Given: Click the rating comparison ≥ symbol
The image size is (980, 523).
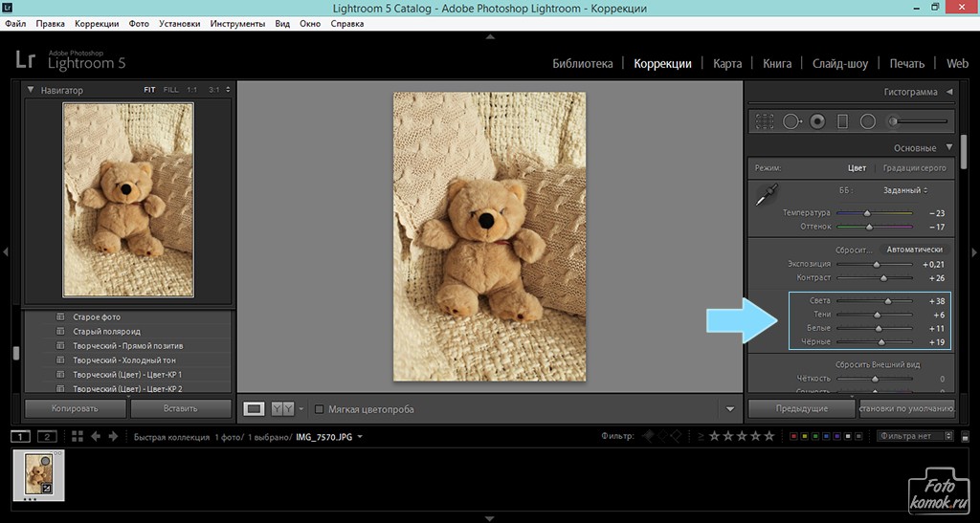Looking at the screenshot, I should click(x=701, y=436).
